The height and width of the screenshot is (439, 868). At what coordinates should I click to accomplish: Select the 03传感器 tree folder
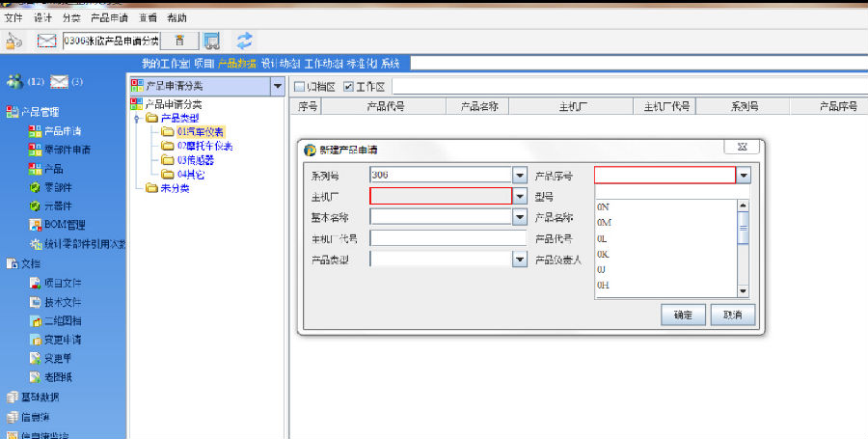pyautogui.click(x=188, y=160)
